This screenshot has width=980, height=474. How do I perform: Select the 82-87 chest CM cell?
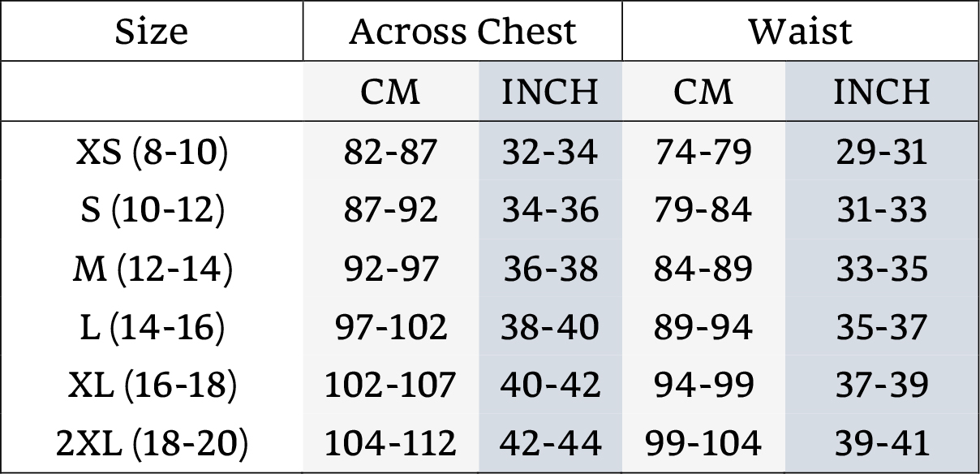390,152
